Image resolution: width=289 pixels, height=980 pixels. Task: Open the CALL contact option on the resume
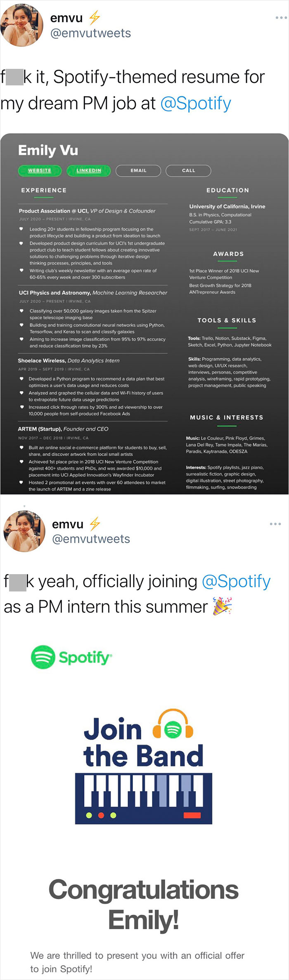pos(188,170)
